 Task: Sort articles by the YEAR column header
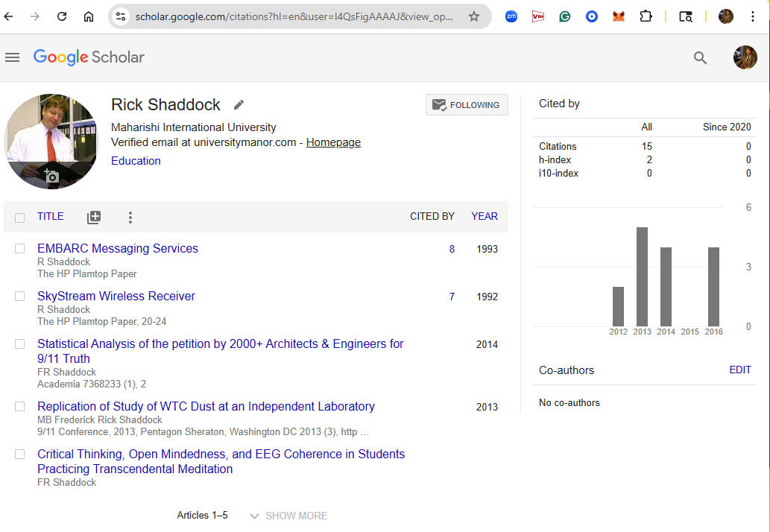point(484,216)
